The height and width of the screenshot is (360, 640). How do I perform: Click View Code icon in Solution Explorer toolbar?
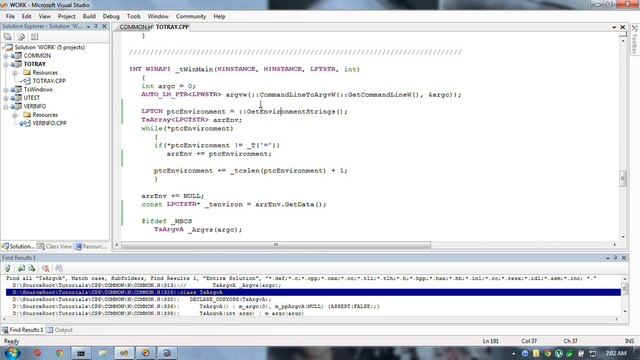click(35, 37)
